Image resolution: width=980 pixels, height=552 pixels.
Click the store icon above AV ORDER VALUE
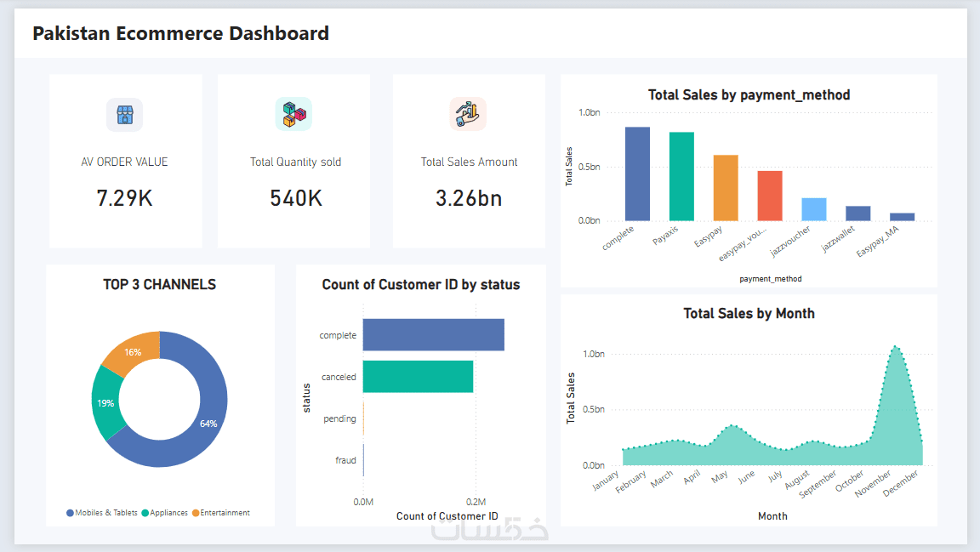pos(124,115)
